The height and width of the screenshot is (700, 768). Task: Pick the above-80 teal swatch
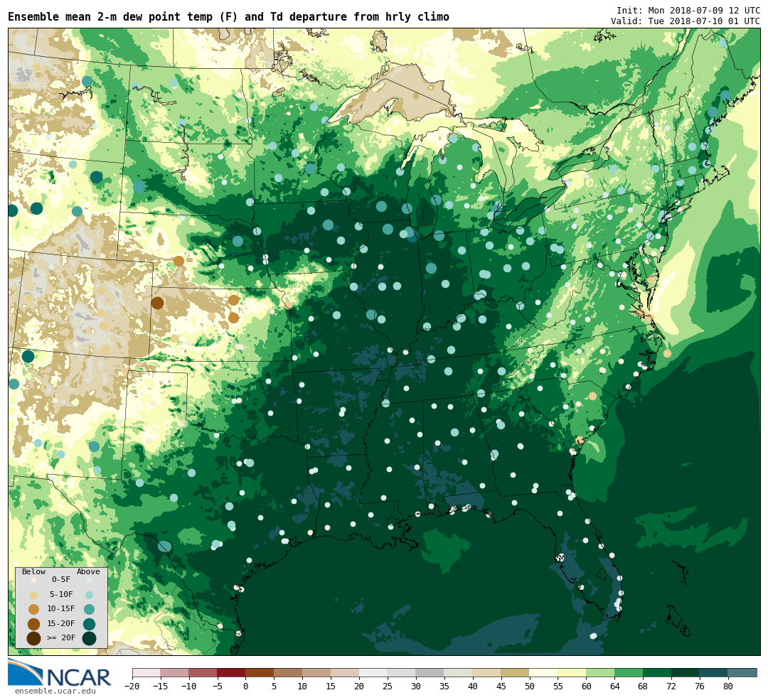click(742, 672)
